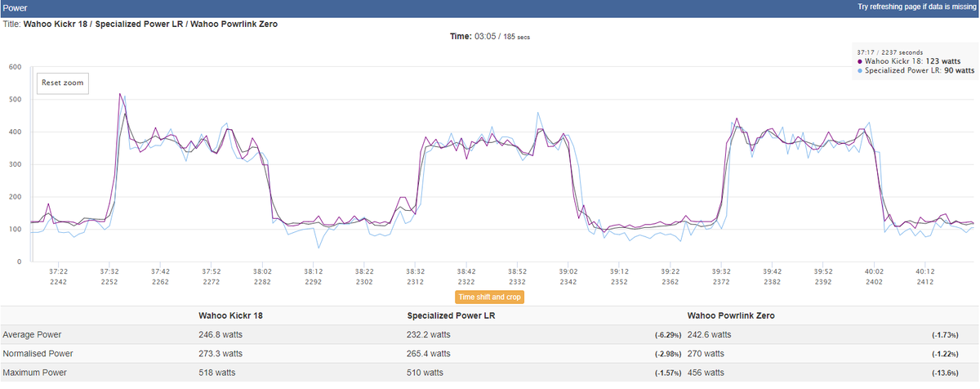The height and width of the screenshot is (389, 980).
Task: Click the 242.6 watts cell
Action: 710,335
